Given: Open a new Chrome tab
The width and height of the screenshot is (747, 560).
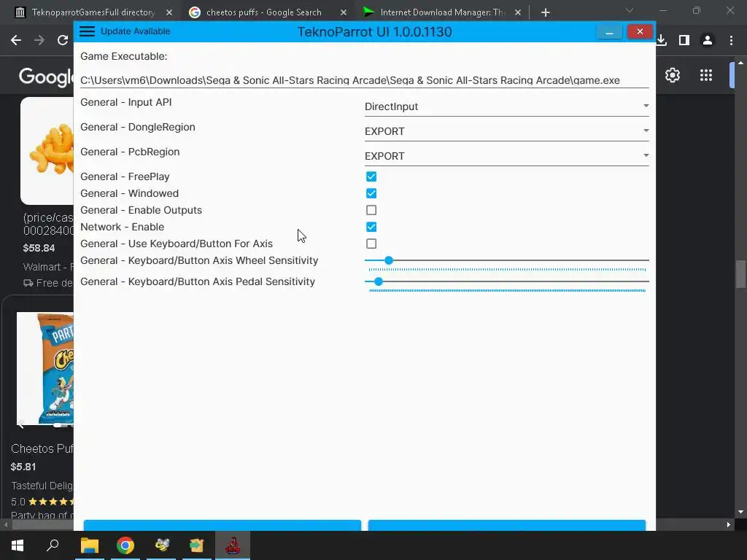Looking at the screenshot, I should tap(546, 12).
